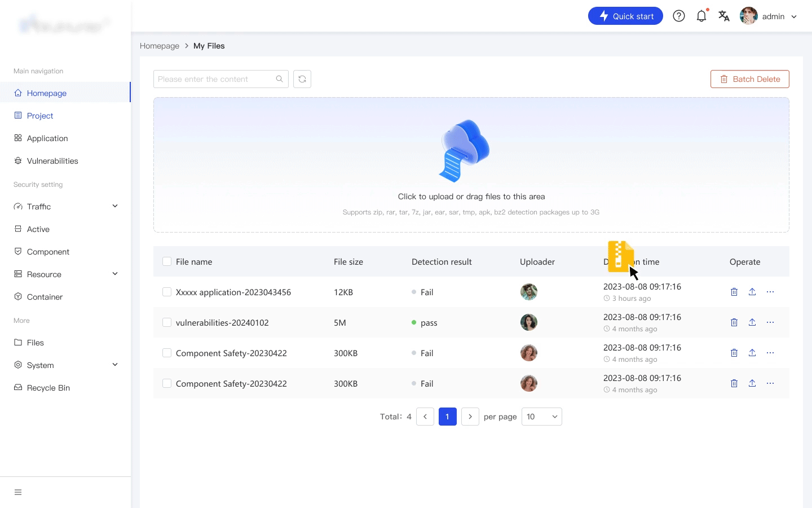Click the 'File size' column header
The image size is (812, 508).
pos(348,261)
